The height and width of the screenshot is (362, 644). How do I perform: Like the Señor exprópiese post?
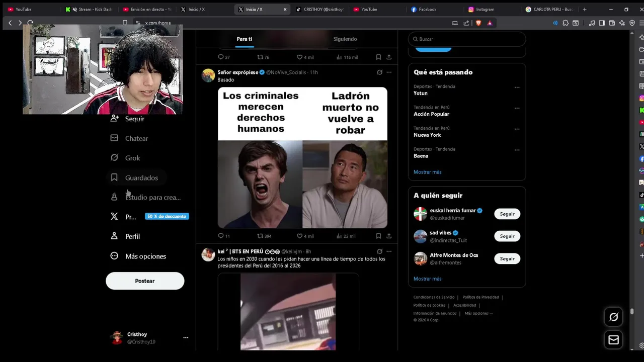point(305,236)
